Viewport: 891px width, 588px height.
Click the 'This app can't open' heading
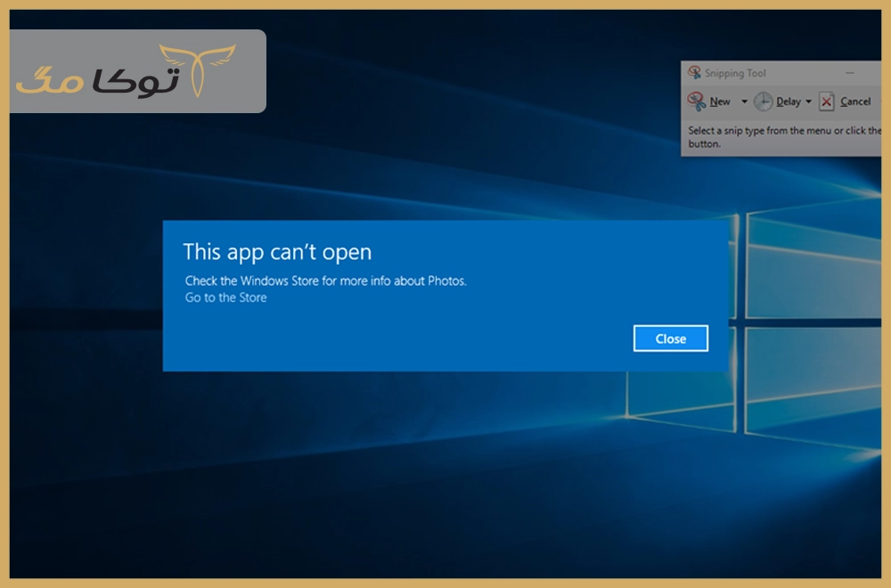(x=277, y=251)
